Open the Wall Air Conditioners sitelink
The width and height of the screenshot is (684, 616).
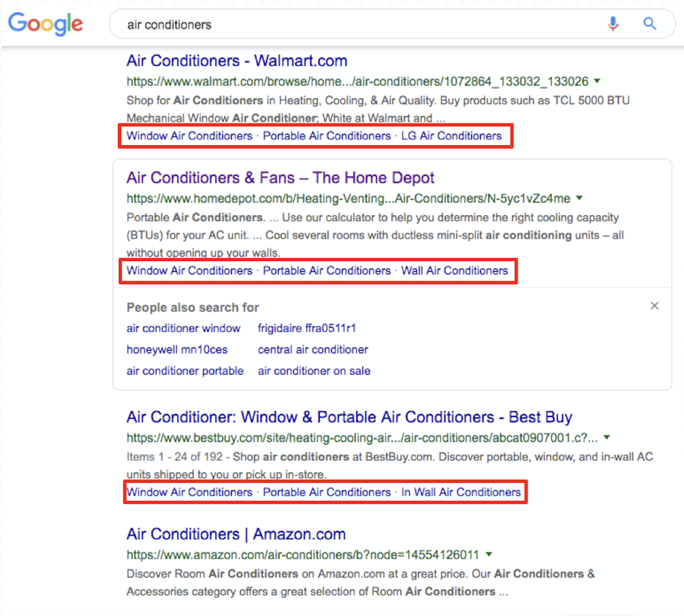(x=454, y=271)
